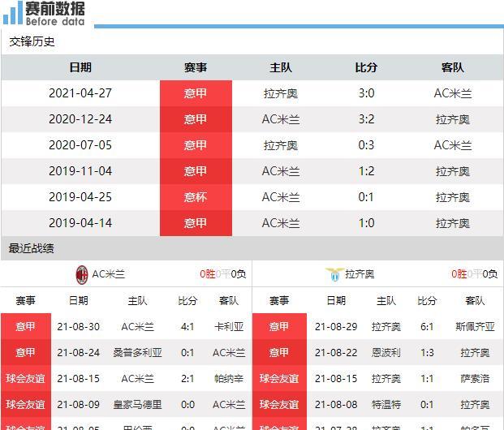Viewport: 504px width, 430px height.
Task: Click the 3:0 score cell
Action: point(366,93)
